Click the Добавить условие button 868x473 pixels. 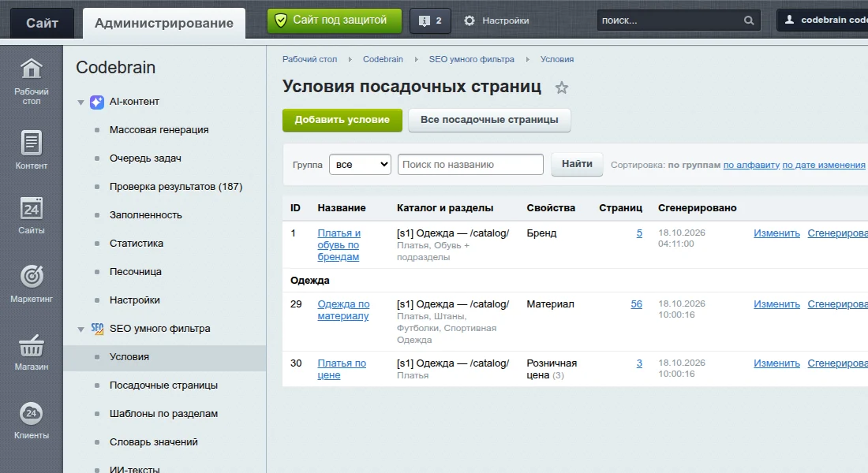coord(342,120)
